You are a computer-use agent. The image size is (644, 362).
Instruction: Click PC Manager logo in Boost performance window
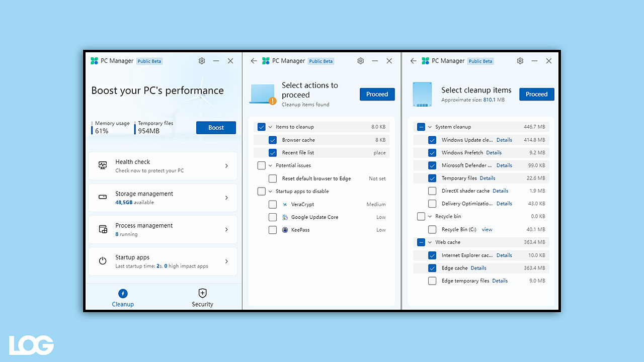94,61
